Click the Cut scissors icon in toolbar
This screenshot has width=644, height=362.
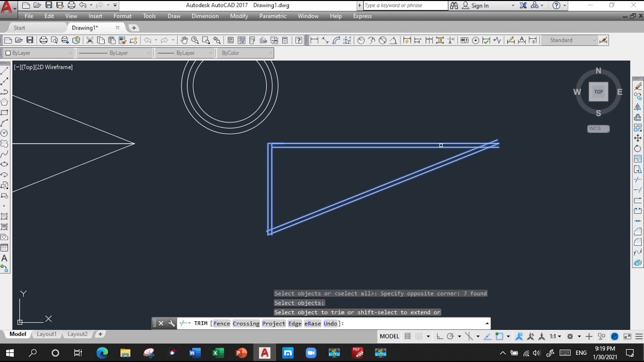(x=90, y=40)
